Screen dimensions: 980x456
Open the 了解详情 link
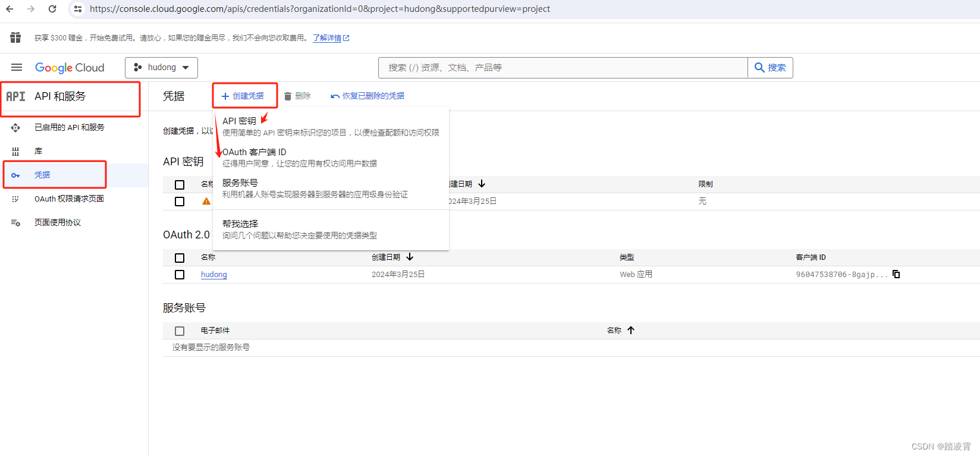coord(331,38)
